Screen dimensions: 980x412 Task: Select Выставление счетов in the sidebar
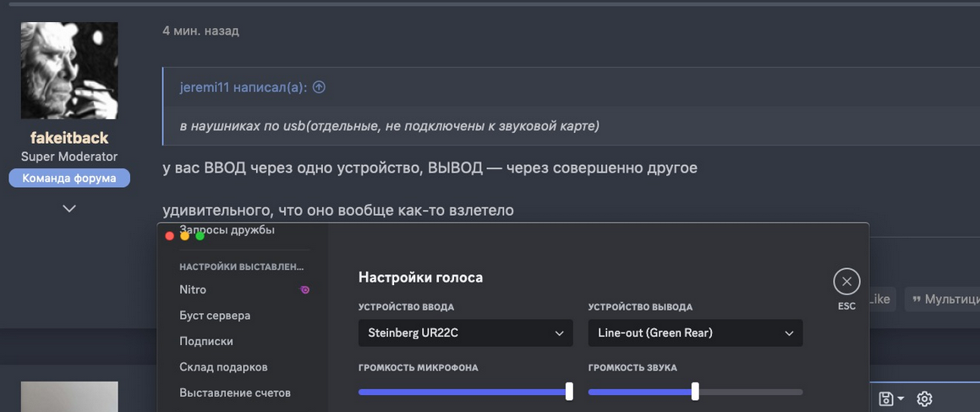tap(235, 393)
